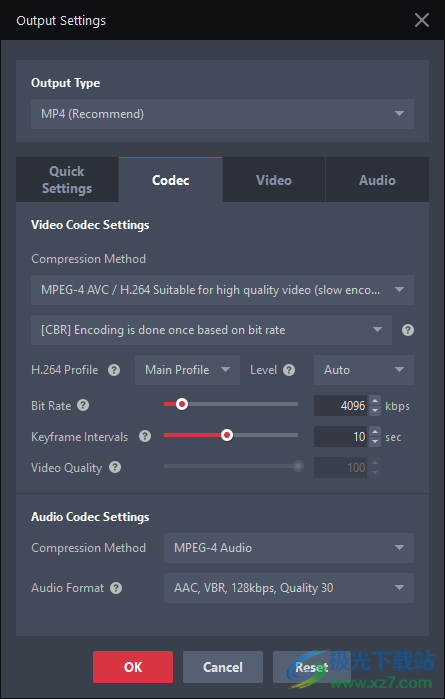This screenshot has height=699, width=445.
Task: Decrease Keyframe Intervals with down arrow
Action: 375,442
